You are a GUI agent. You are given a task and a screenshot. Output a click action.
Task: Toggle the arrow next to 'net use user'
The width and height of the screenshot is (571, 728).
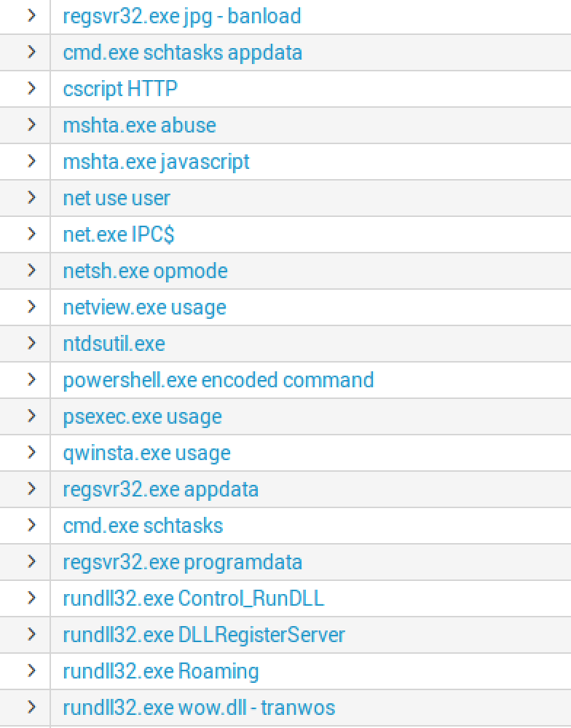31,197
